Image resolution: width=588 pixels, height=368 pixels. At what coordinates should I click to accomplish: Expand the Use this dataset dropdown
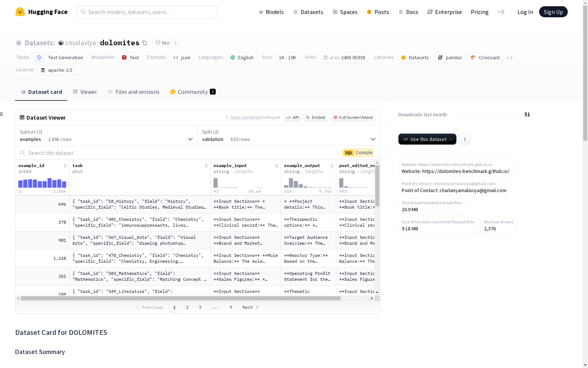click(427, 139)
